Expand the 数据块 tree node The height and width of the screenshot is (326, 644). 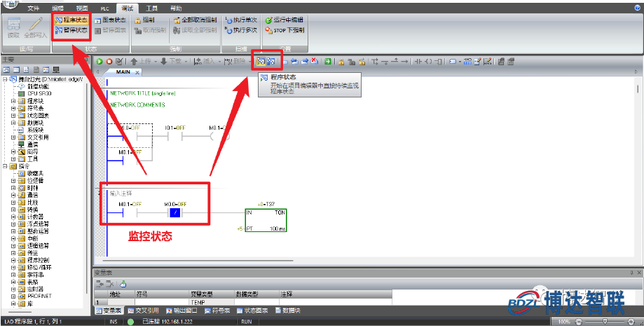[x=13, y=123]
